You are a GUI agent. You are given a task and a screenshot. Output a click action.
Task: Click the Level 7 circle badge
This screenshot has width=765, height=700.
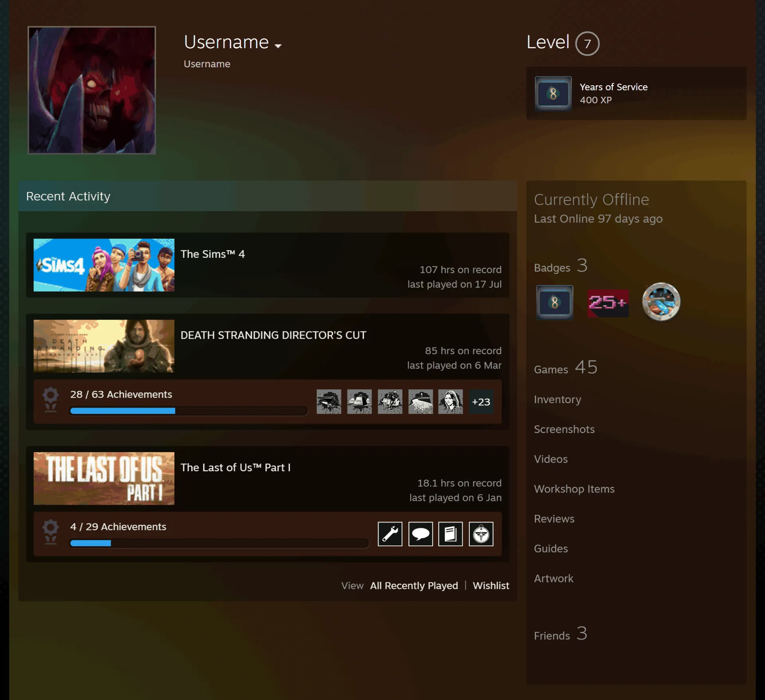click(587, 43)
